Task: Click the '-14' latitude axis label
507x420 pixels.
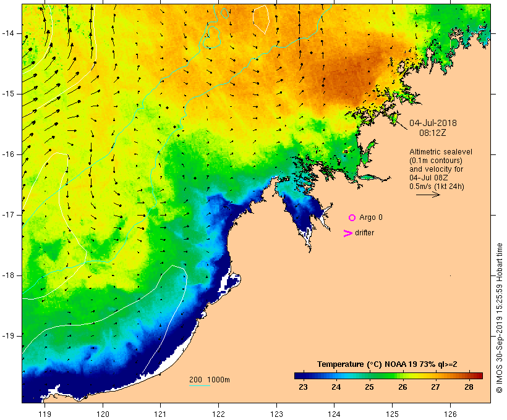Action: [x=7, y=33]
